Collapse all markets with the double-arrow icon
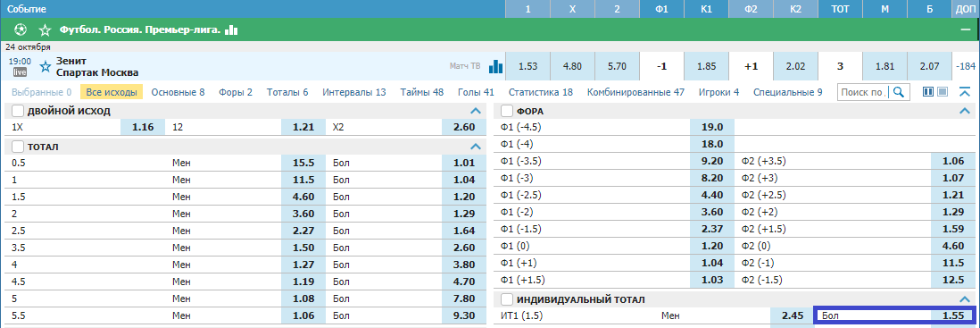This screenshot has width=980, height=328. (964, 92)
